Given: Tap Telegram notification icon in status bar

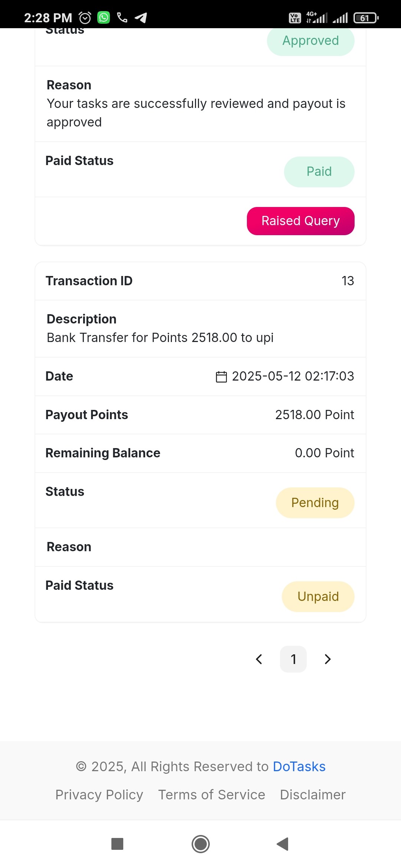Looking at the screenshot, I should pos(141,17).
